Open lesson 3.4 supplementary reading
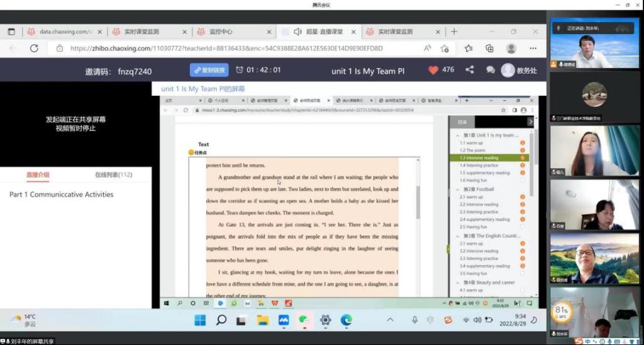644x345 pixels. [x=484, y=266]
